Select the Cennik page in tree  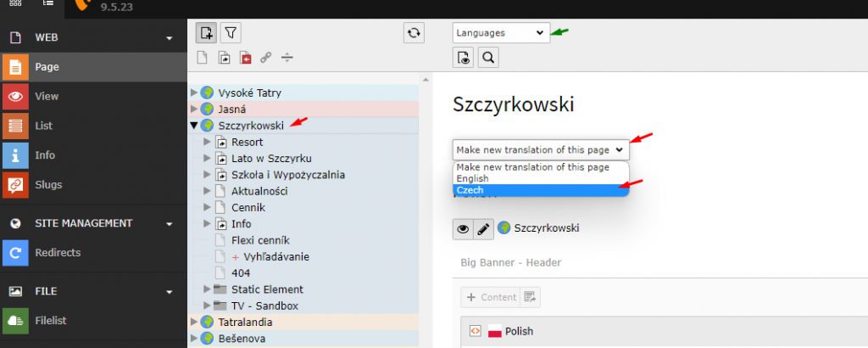[248, 207]
